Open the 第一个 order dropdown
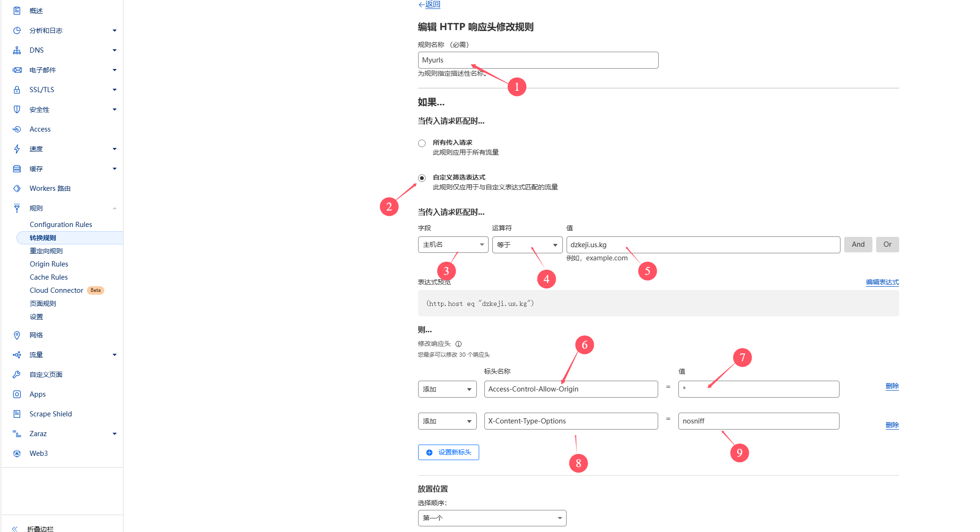 492,518
